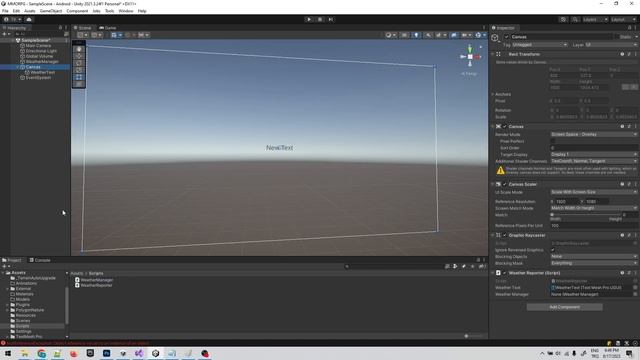
Task: Click the Scene camera settings icon
Action: point(466,35)
